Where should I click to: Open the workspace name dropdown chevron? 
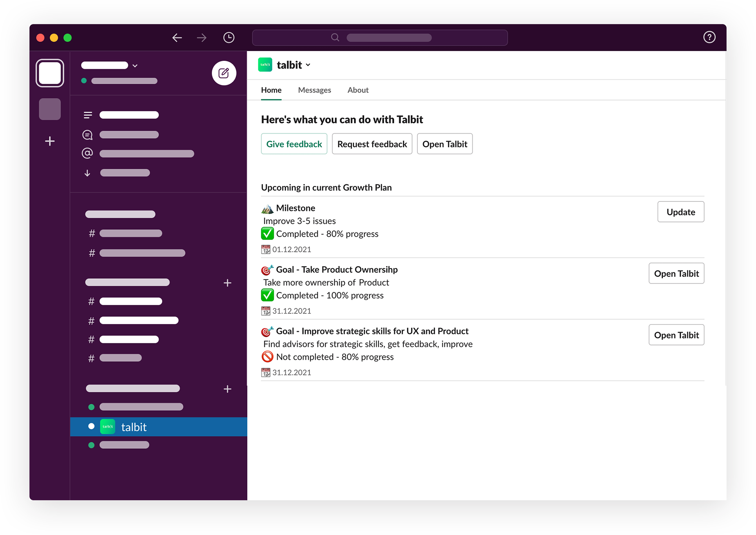pyautogui.click(x=135, y=66)
